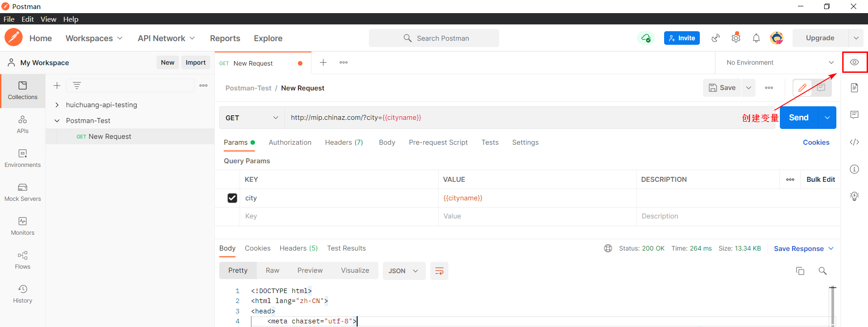Image resolution: width=868 pixels, height=327 pixels.
Task: Open the No Environment selector
Action: [780, 62]
